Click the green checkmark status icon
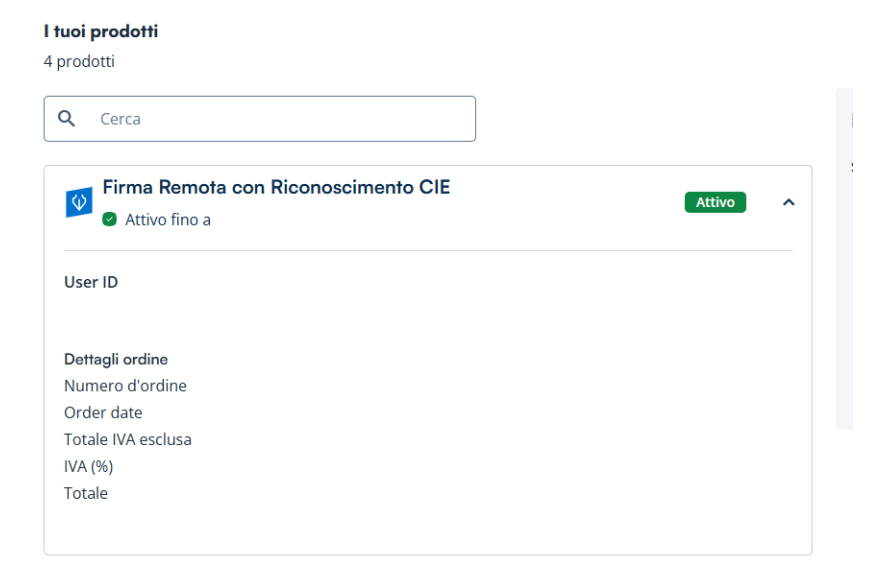Screen dimensions: 876x587 tap(109, 220)
